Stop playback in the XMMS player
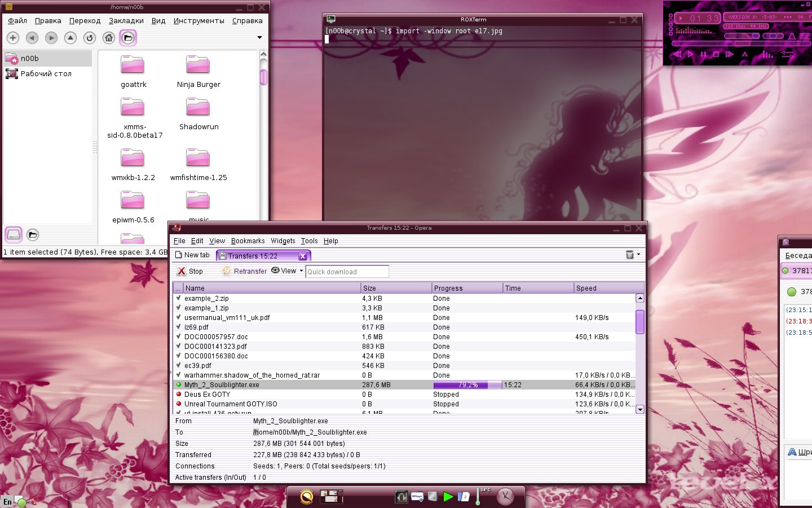Viewport: 812px width, 508px height. (x=716, y=54)
